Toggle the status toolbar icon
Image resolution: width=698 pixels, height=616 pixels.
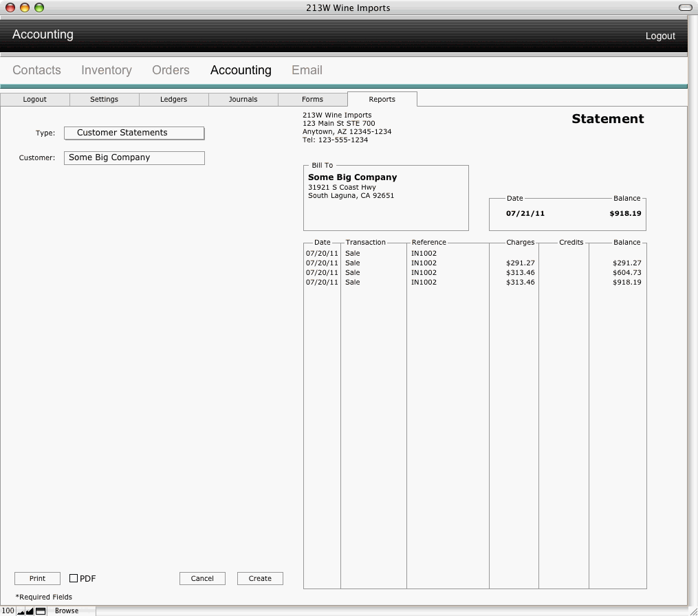[x=41, y=611]
